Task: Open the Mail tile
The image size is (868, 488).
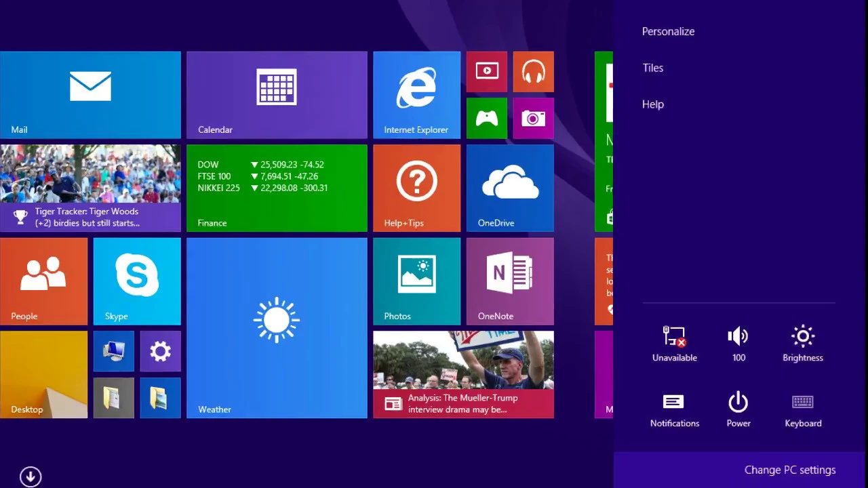Action: (90, 95)
